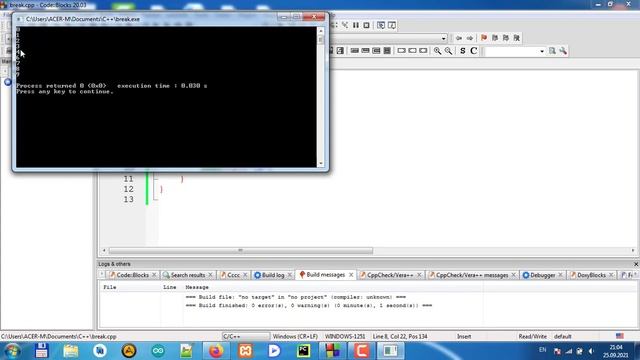
Task: Open the DoxyBlocks log tab
Action: [591, 275]
